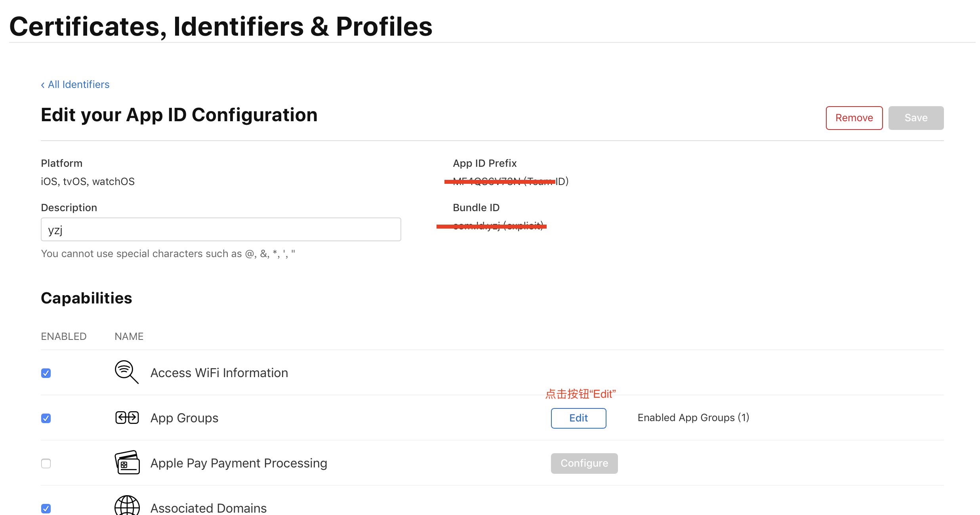The height and width of the screenshot is (515, 980).
Task: Click the Access WiFi Information label
Action: tap(219, 373)
